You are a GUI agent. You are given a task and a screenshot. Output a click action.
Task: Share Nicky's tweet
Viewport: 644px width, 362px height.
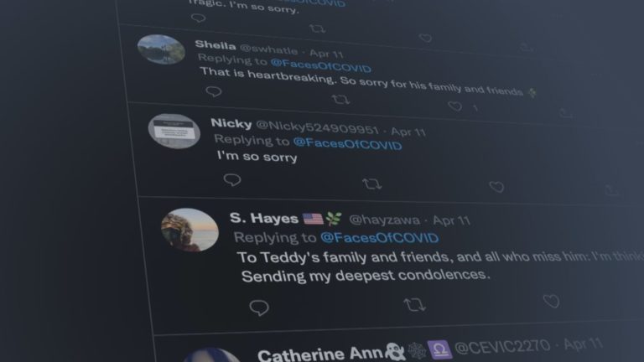611,190
